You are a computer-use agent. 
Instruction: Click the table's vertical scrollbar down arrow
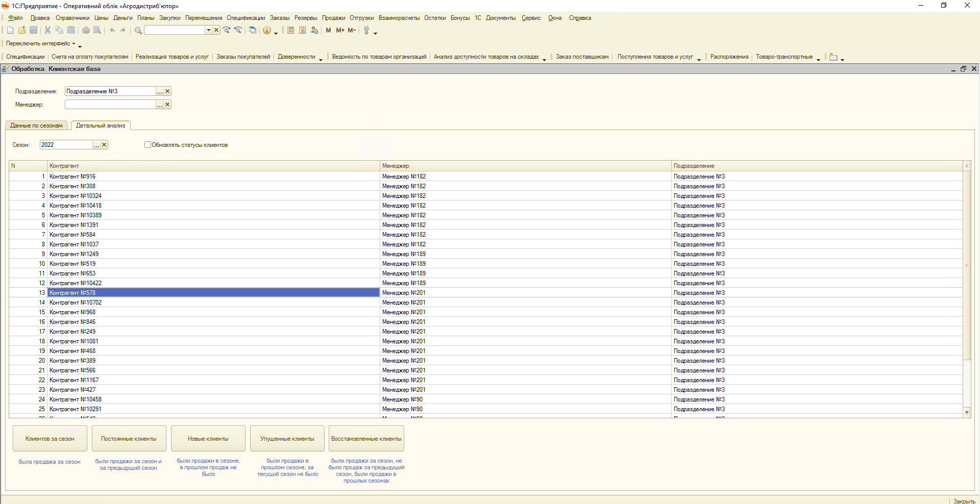click(967, 412)
